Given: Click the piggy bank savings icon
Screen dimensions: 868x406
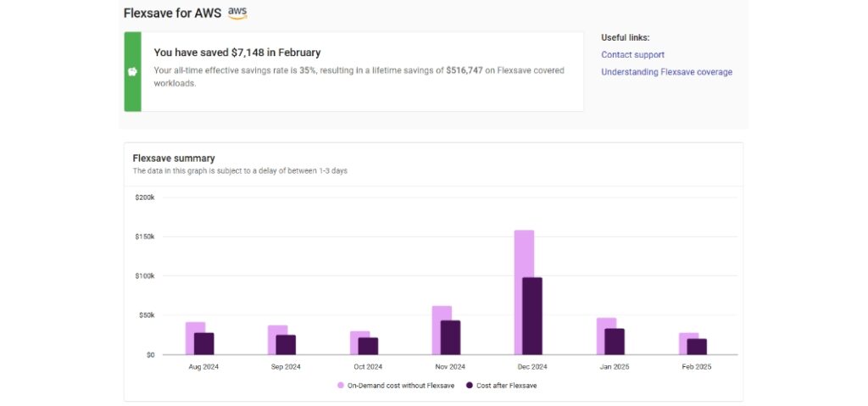Looking at the screenshot, I should [132, 72].
